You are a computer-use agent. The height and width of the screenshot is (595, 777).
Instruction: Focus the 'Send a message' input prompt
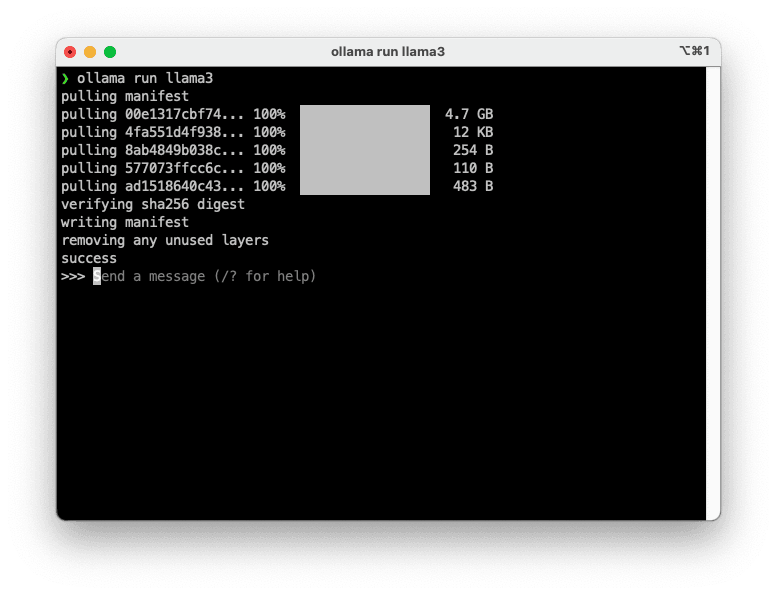click(x=205, y=276)
